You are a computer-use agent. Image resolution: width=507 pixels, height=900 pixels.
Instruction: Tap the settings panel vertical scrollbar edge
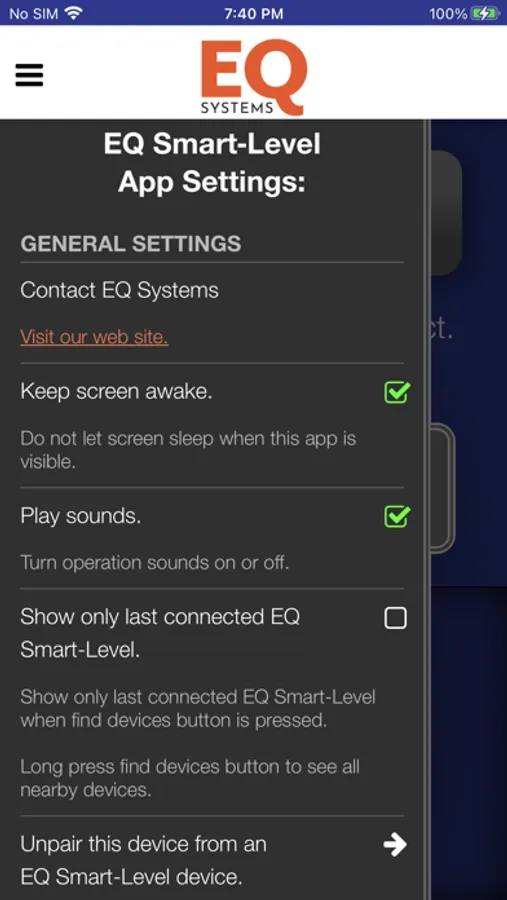(x=427, y=510)
